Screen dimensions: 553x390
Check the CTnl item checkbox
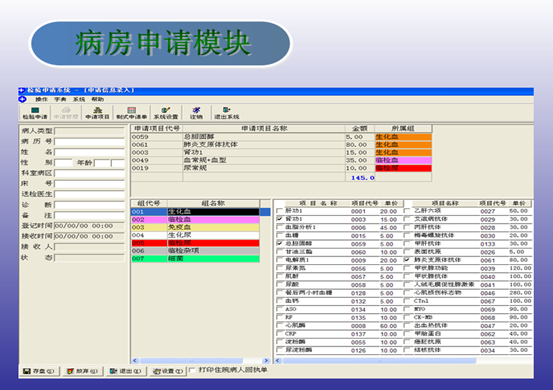[407, 301]
